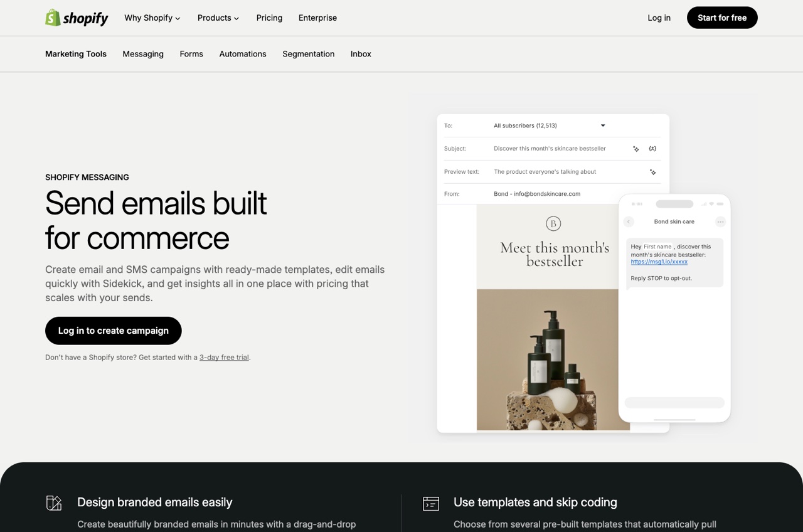This screenshot has width=803, height=532.
Task: Click the Preview text field
Action: point(545,172)
